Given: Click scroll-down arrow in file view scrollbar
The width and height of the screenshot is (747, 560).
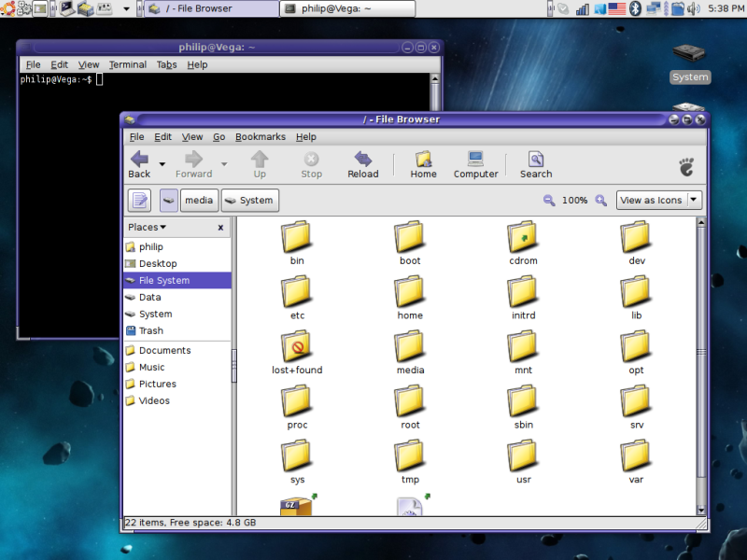Looking at the screenshot, I should coord(701,510).
